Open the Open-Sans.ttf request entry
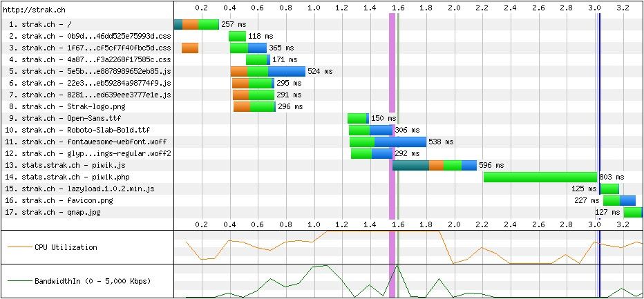 (x=61, y=118)
